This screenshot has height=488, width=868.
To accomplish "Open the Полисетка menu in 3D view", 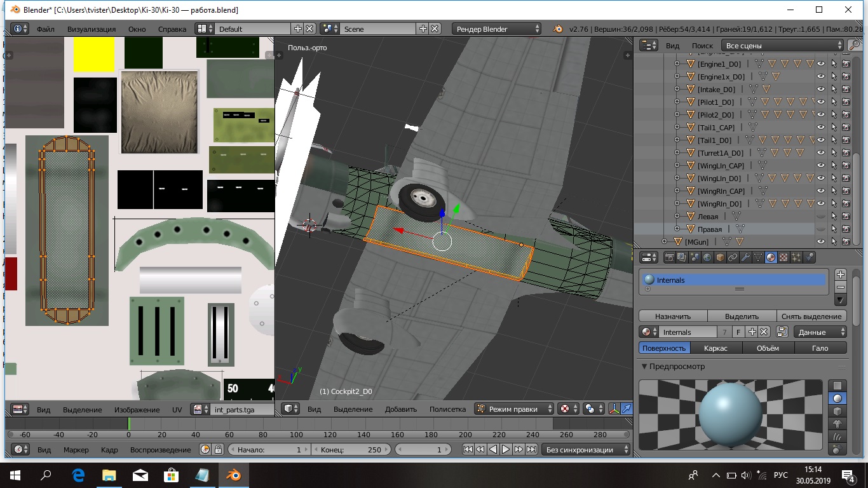I will coord(447,409).
